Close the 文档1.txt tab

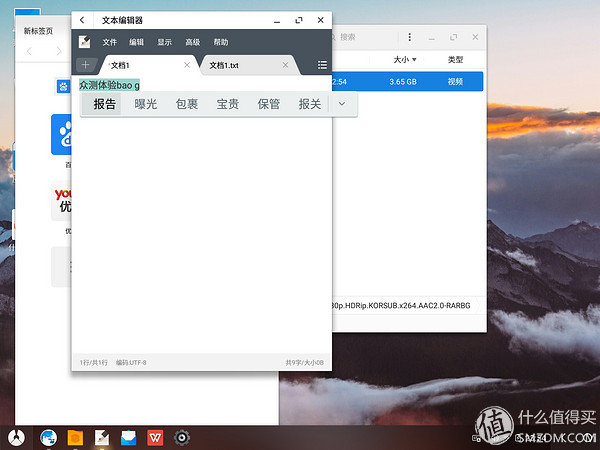click(285, 65)
